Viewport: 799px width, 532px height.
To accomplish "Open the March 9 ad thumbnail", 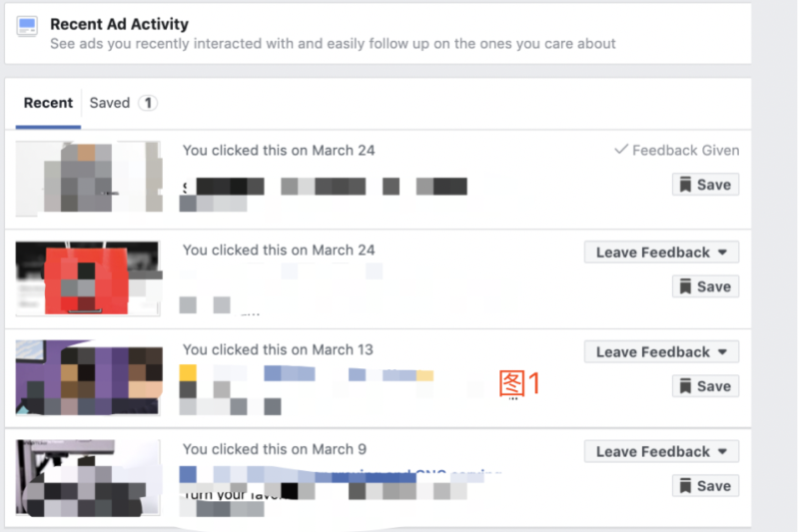I will (88, 477).
